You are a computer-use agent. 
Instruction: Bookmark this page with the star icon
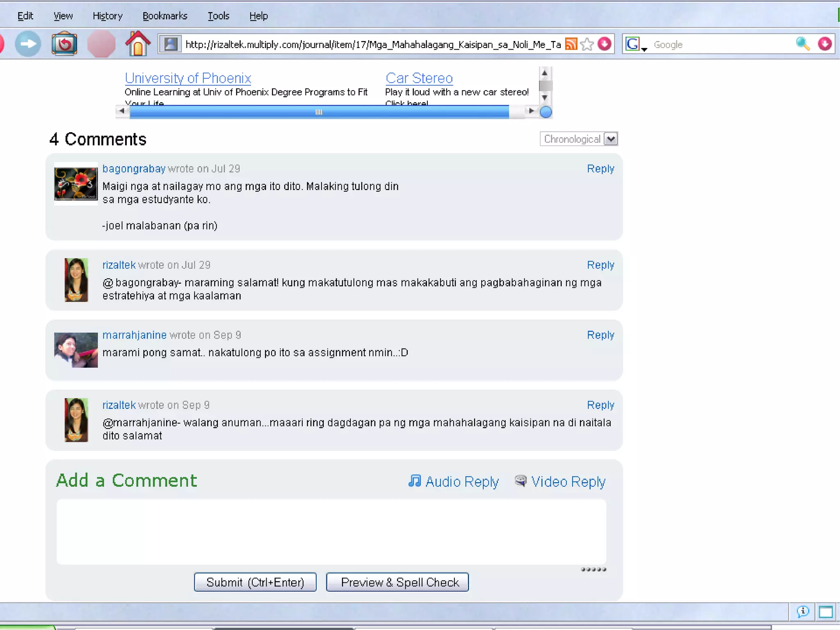pyautogui.click(x=587, y=44)
